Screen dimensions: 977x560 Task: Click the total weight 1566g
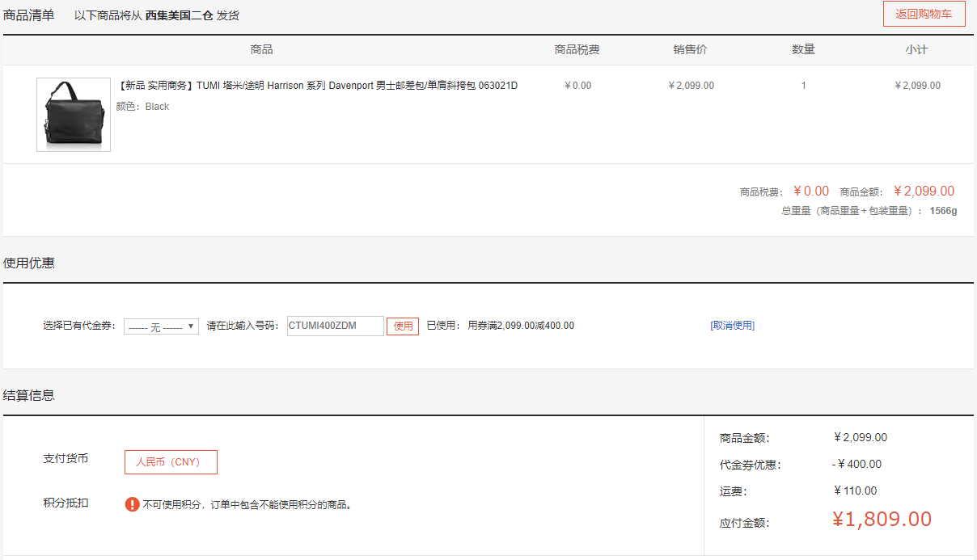pyautogui.click(x=943, y=211)
